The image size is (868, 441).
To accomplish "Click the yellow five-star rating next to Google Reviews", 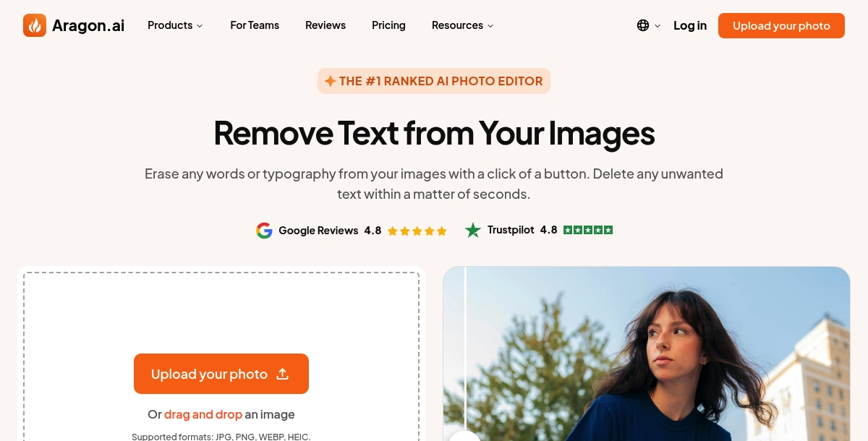I will pyautogui.click(x=417, y=231).
